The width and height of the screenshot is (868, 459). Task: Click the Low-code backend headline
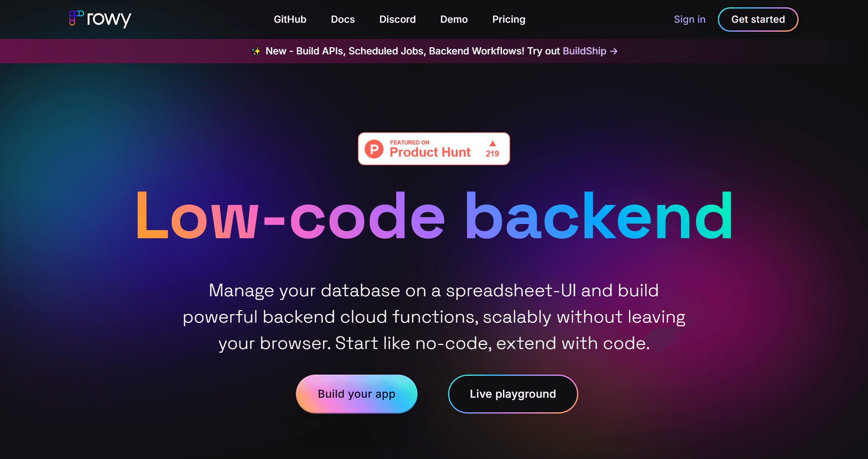[x=434, y=215]
